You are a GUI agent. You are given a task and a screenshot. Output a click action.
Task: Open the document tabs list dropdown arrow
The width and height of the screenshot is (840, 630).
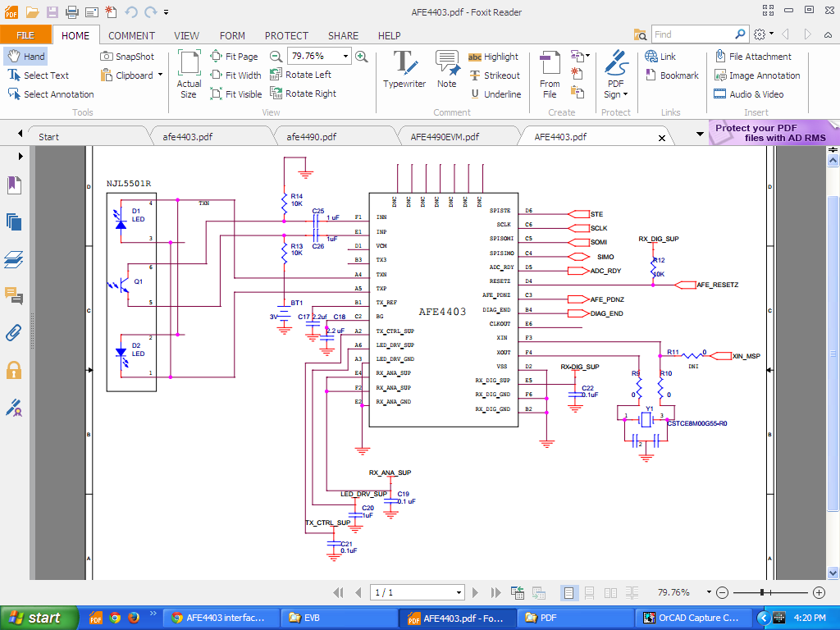click(x=700, y=134)
